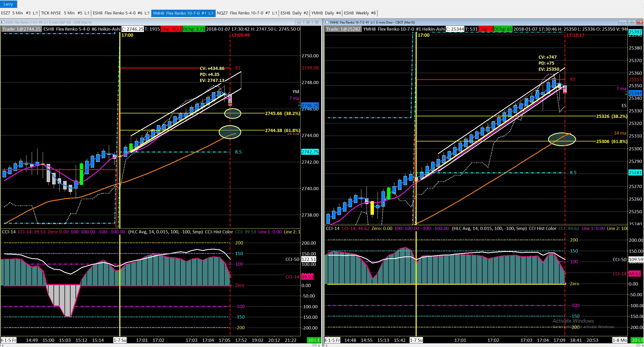Screen dimensions: 644x347
Task: Select the TICK-NYSE 5 Min #5 tab
Action: [65, 13]
